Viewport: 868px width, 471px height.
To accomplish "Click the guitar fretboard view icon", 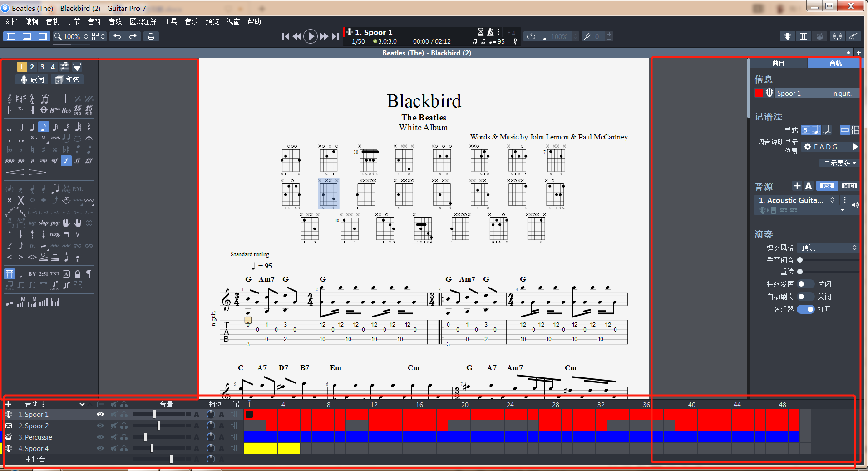I will [x=787, y=36].
